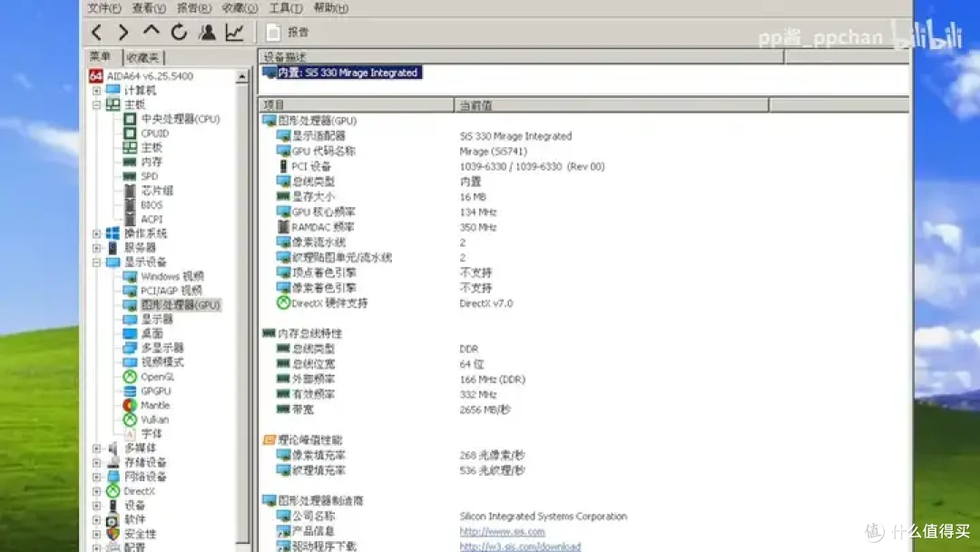
Task: Open the 报告(R) menu
Action: coord(194,8)
